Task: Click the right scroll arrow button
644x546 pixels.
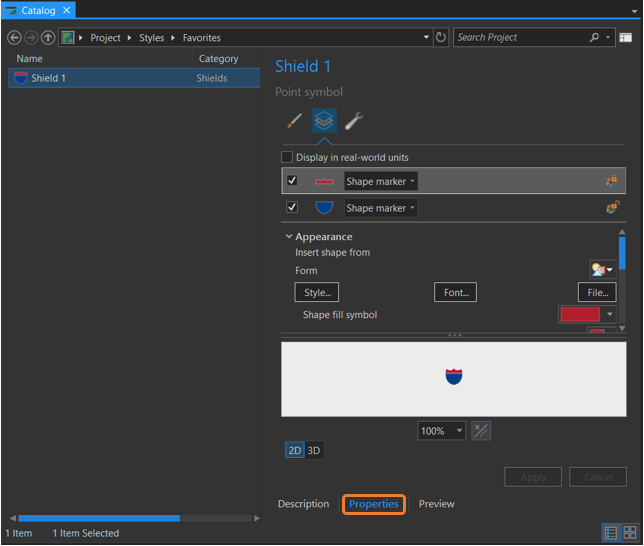Action: point(257,518)
